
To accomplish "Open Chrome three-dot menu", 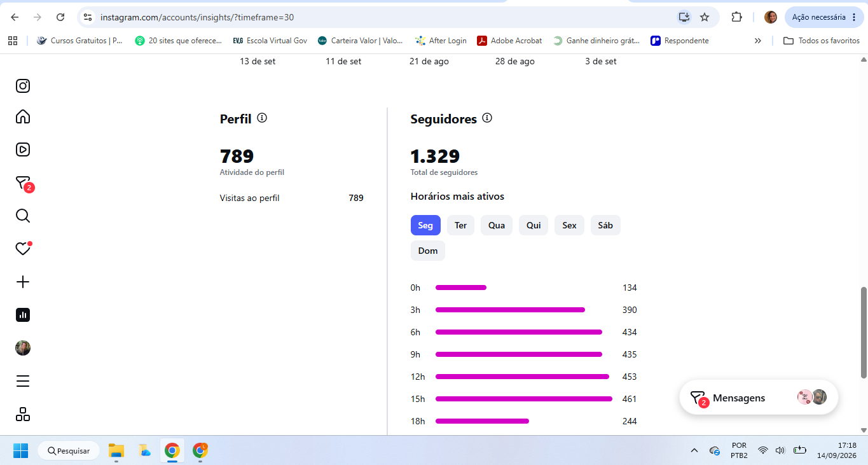I will (854, 17).
